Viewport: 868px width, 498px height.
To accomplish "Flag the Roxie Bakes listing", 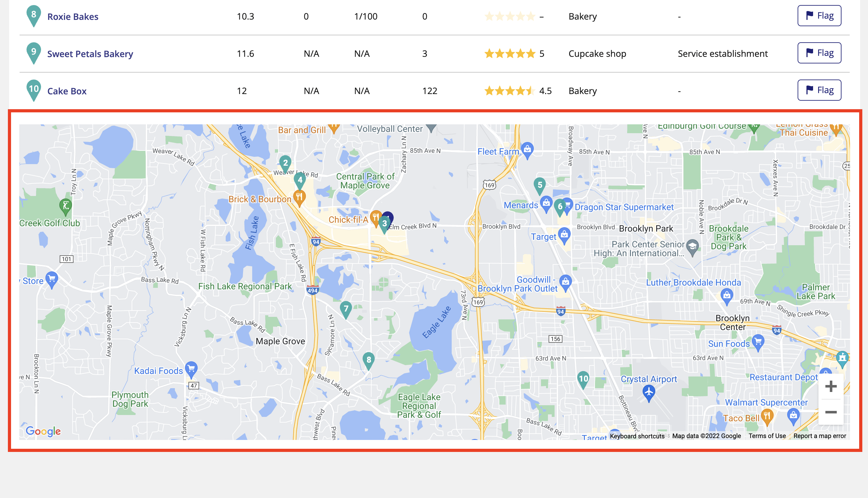I will (x=819, y=16).
